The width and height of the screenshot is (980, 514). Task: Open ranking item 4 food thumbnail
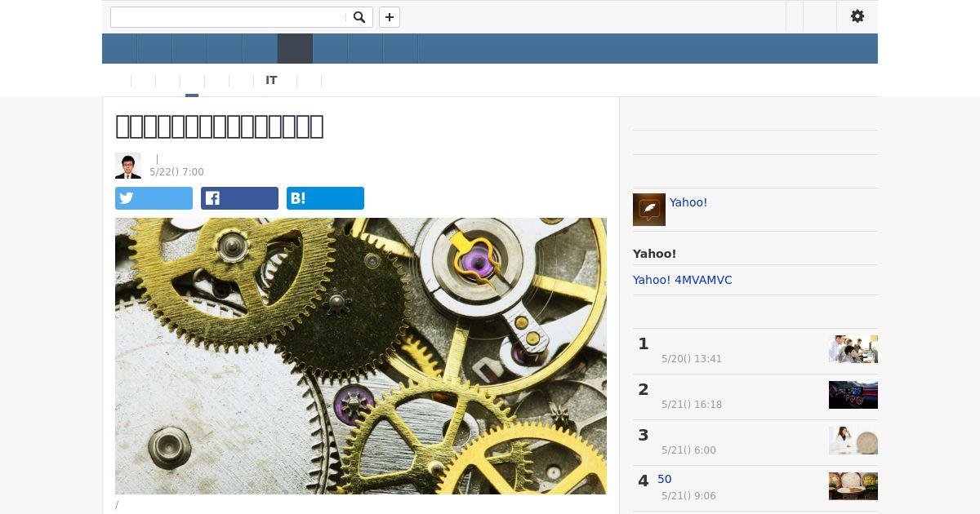[853, 486]
